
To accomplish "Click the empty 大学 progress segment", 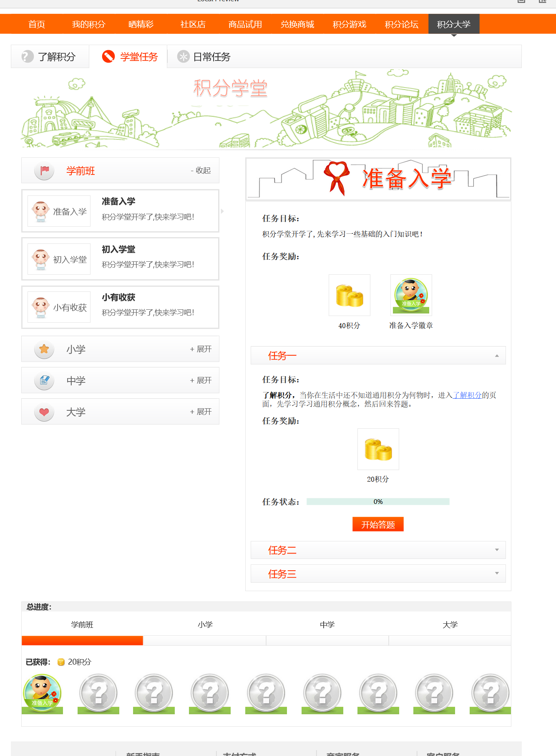I will coord(450,640).
